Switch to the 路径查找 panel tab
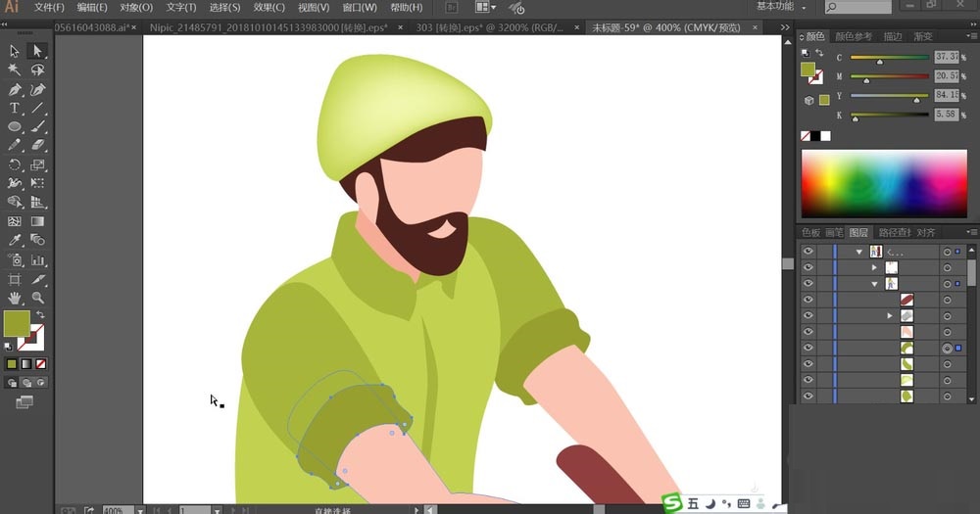The height and width of the screenshot is (514, 980). click(894, 233)
